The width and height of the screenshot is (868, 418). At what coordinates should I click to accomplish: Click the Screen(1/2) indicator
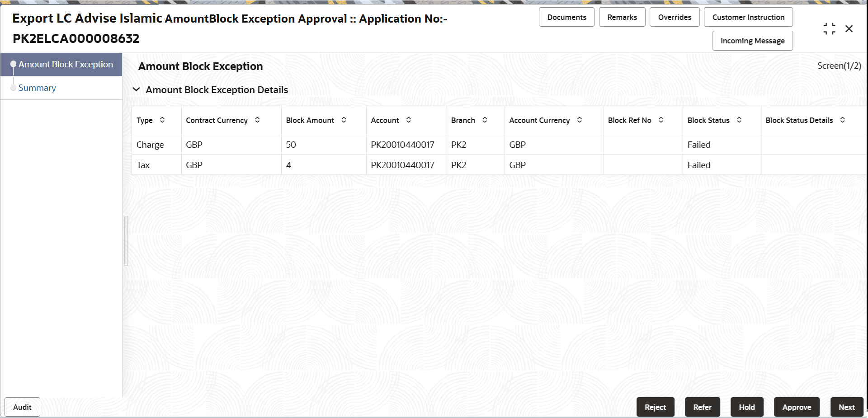pyautogui.click(x=839, y=66)
